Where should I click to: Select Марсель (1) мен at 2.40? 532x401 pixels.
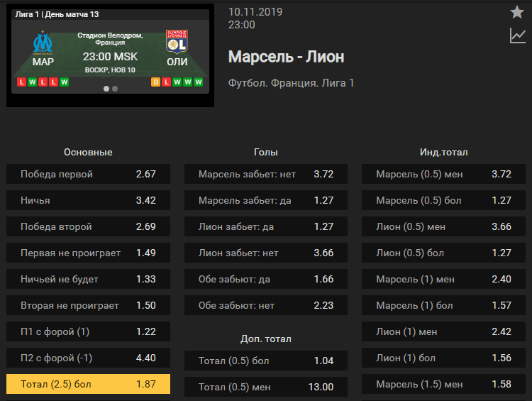pyautogui.click(x=444, y=279)
